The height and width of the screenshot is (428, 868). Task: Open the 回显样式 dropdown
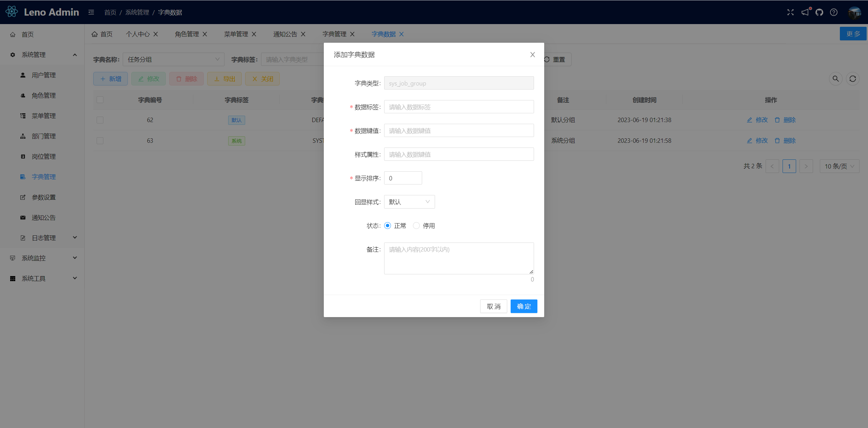point(409,202)
